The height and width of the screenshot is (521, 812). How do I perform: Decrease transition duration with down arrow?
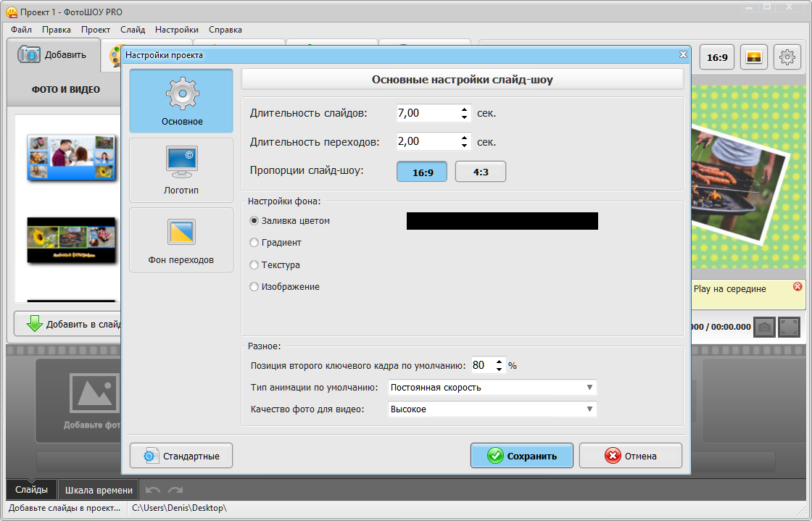point(464,146)
